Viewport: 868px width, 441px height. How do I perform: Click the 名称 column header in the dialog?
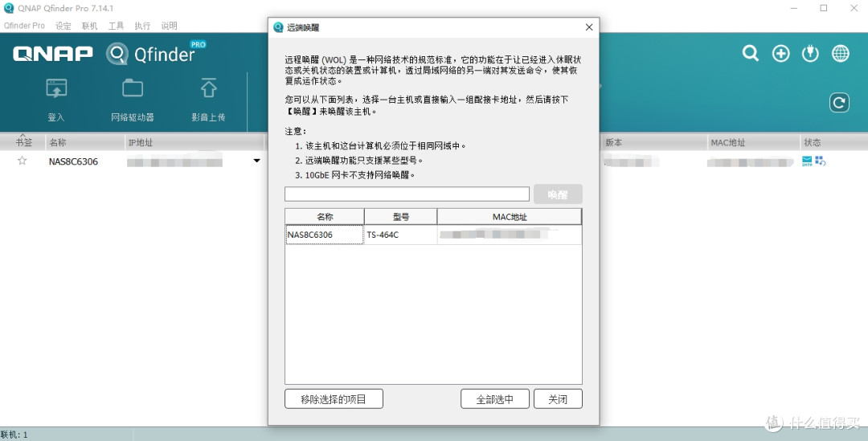coord(325,216)
